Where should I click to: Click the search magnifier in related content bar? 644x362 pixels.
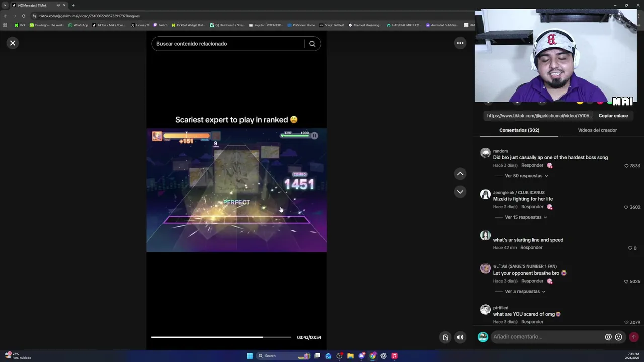[312, 44]
